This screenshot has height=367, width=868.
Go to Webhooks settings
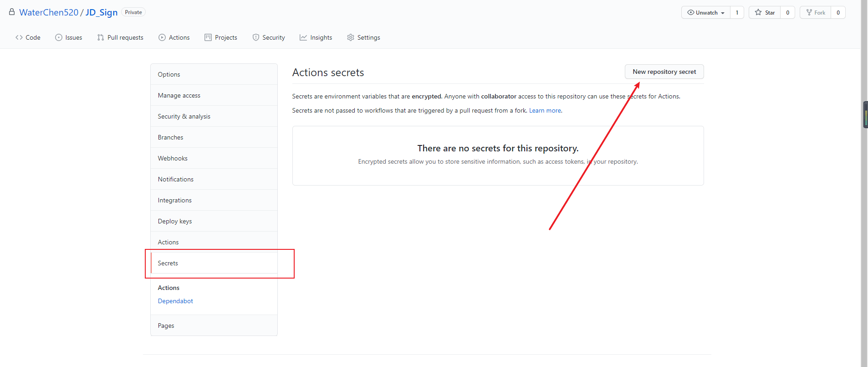coord(173,158)
